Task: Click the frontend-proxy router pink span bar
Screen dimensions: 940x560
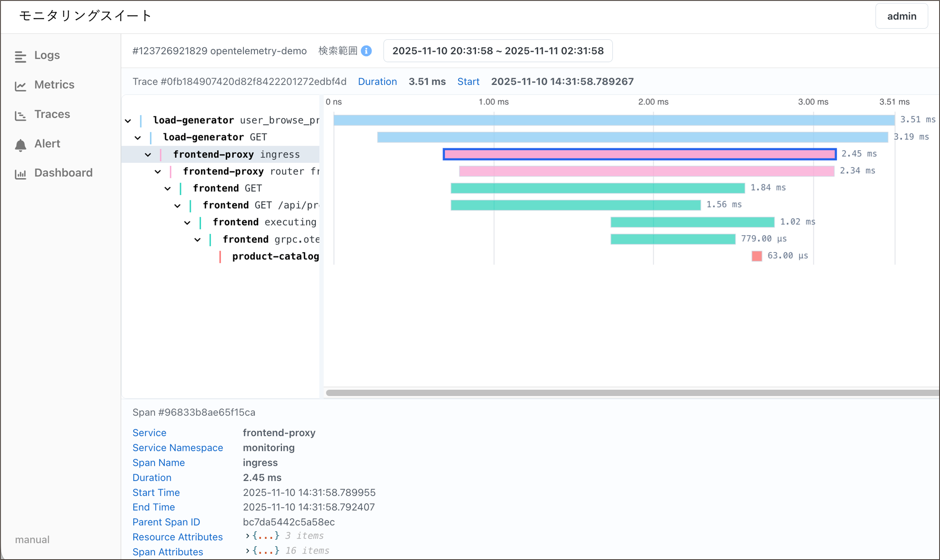Action: [x=646, y=171]
